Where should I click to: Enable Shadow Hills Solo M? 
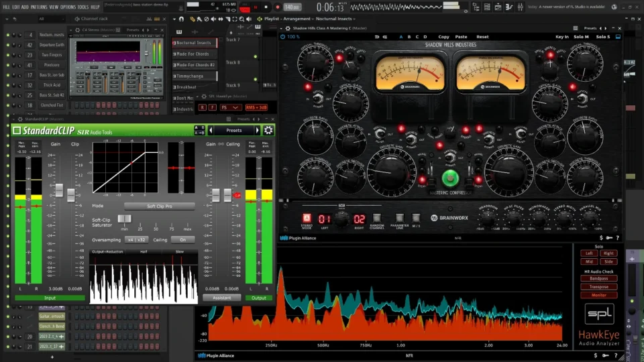pyautogui.click(x=581, y=36)
